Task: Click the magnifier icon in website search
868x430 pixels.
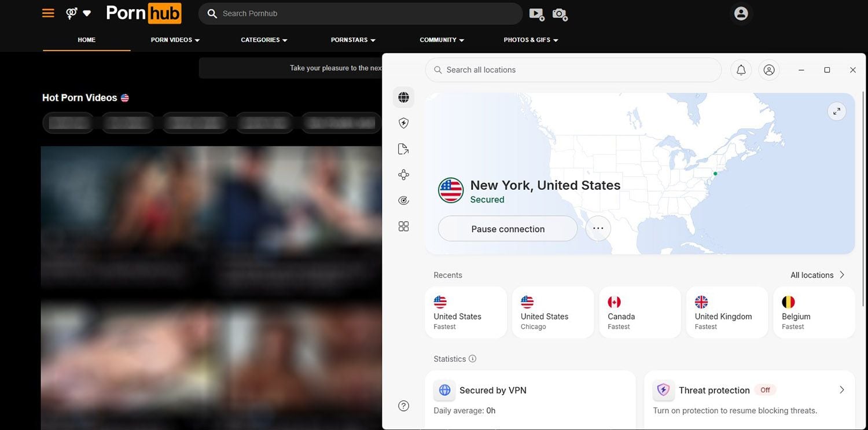Action: coord(212,13)
